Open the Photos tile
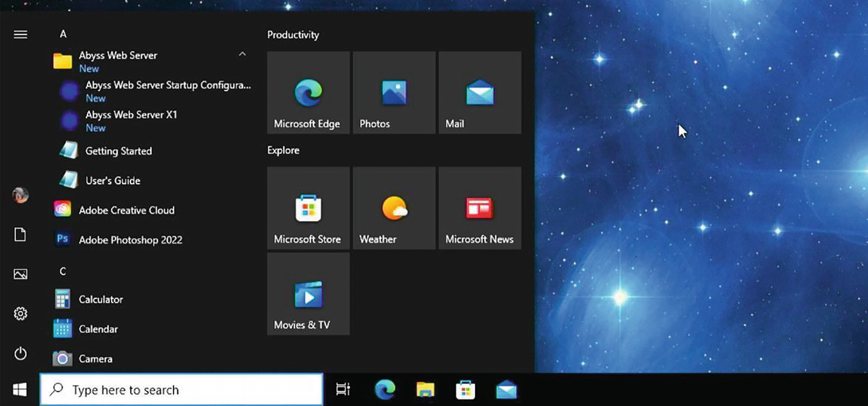Image resolution: width=868 pixels, height=406 pixels. [x=394, y=92]
